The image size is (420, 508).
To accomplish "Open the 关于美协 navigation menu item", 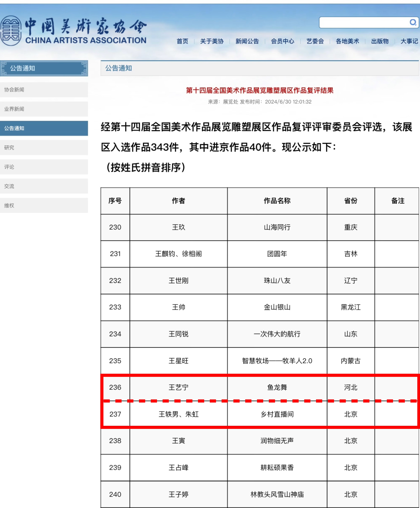I will (212, 41).
